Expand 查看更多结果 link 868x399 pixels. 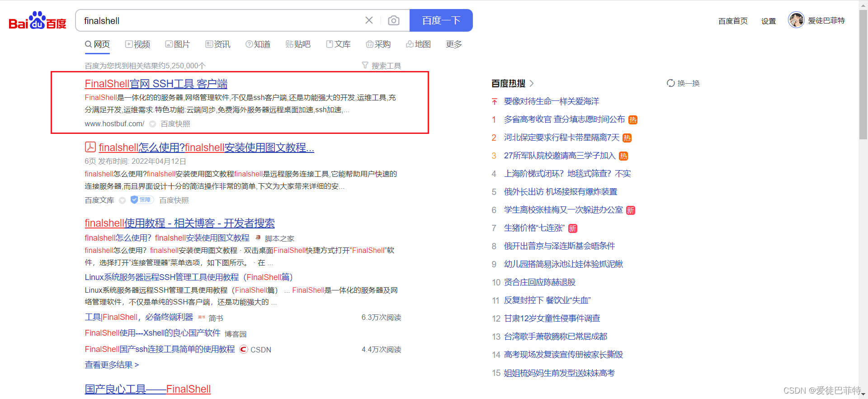tap(112, 365)
